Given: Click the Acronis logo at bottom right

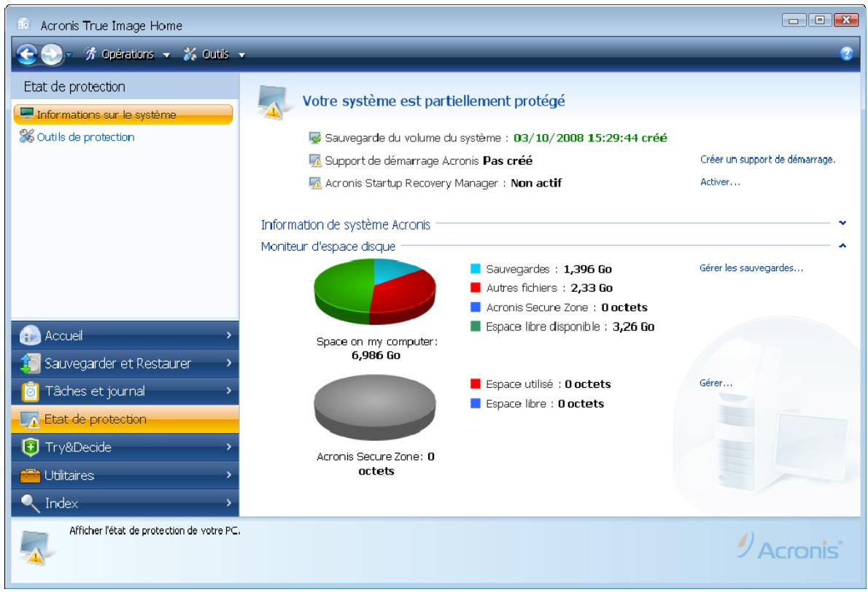Looking at the screenshot, I should point(788,546).
